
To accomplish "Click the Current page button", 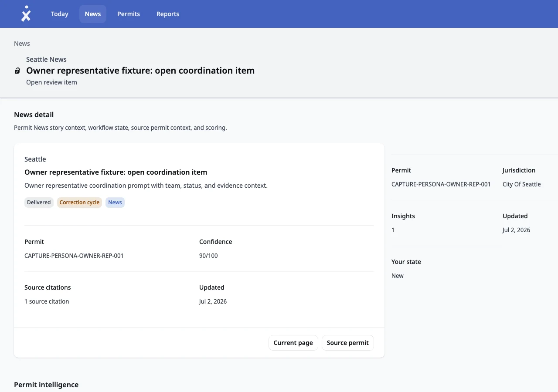I will (x=293, y=343).
